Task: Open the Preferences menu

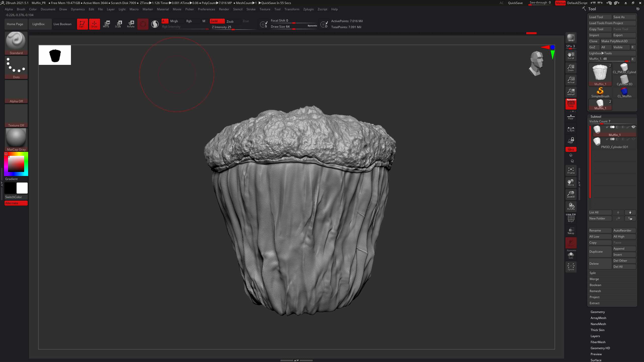Action: pos(206,9)
